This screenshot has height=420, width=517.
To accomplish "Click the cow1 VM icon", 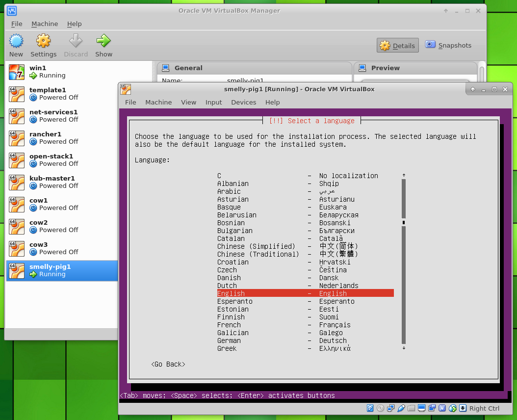I will coord(17,205).
